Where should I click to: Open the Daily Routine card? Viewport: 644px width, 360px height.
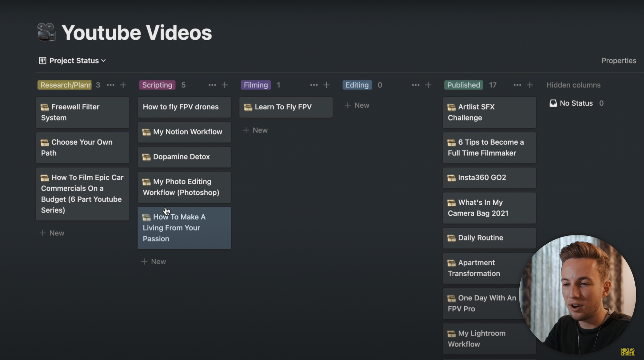point(489,238)
